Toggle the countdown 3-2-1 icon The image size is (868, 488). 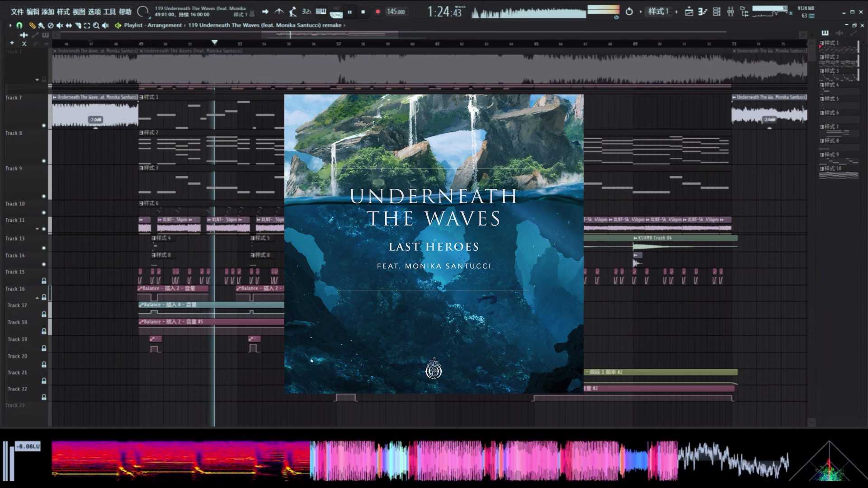(x=307, y=11)
